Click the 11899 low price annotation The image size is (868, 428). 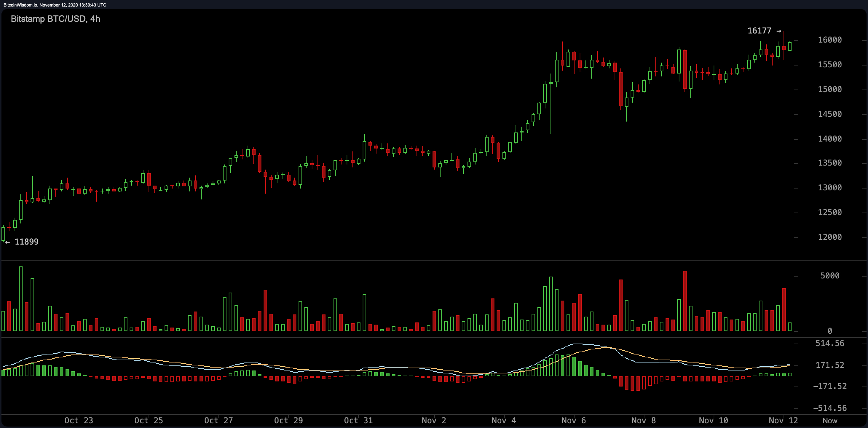pyautogui.click(x=22, y=242)
